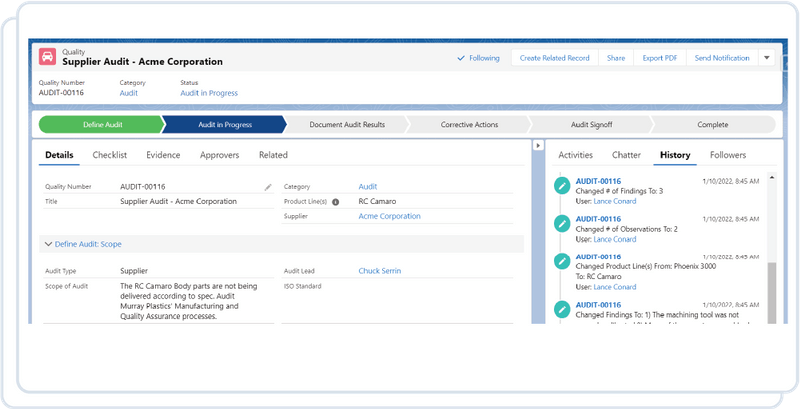The height and width of the screenshot is (409, 800).
Task: Collapse the Define Audit: Scope section
Action: click(x=83, y=244)
